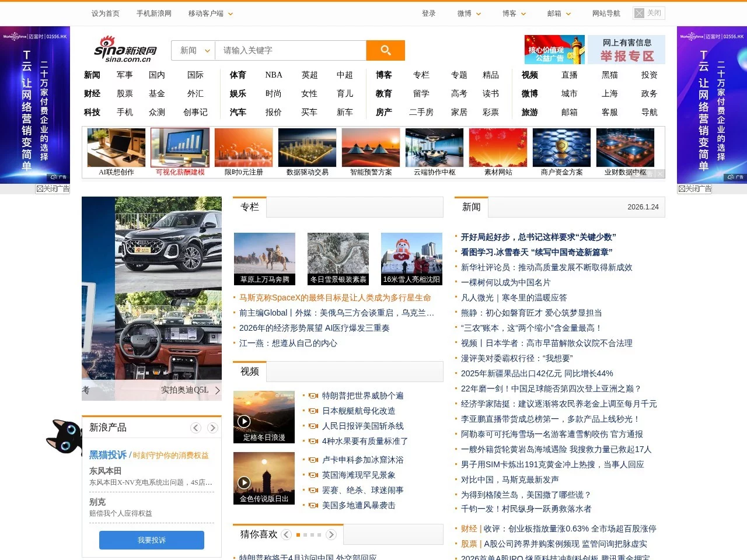Click the right arrow on 实拍奥迪Q5L slideshow

point(217,390)
